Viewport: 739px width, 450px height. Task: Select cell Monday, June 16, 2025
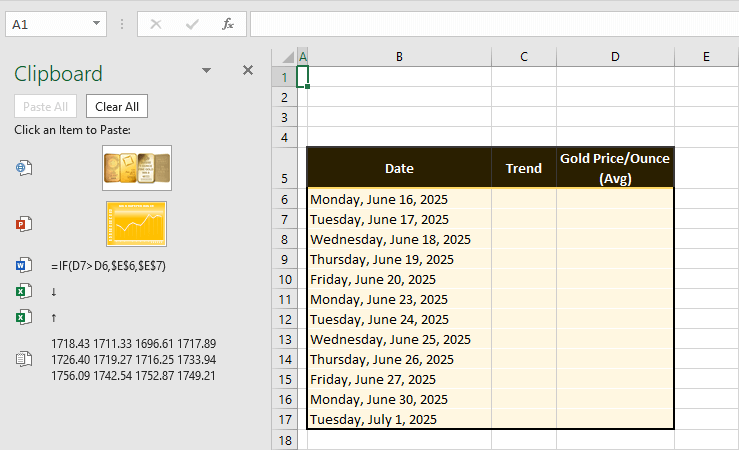[x=399, y=199]
